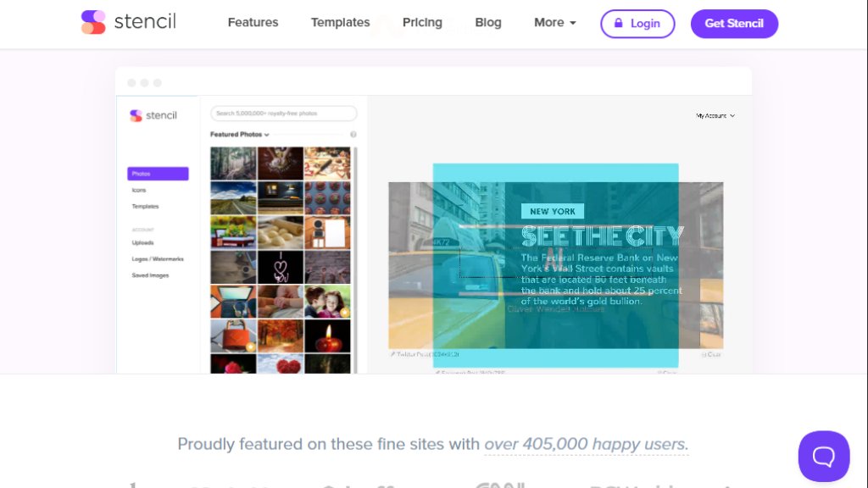Click the photo list scrollbar
868x488 pixels.
coord(355,260)
